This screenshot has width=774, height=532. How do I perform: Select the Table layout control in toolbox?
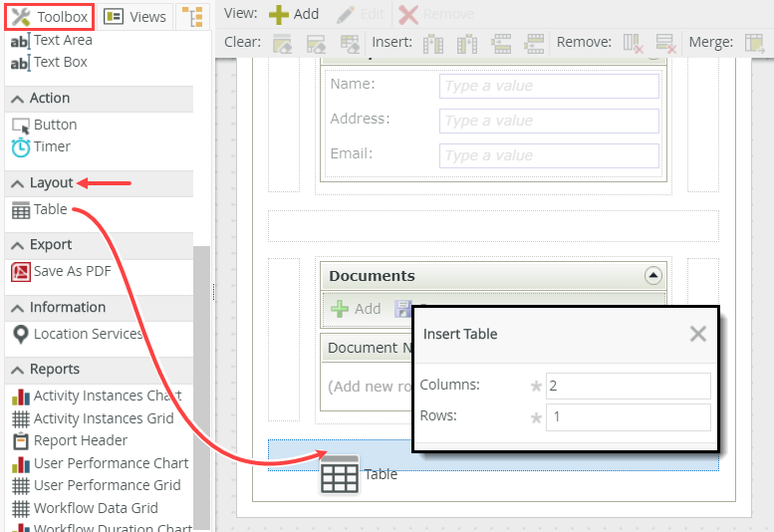[x=40, y=210]
